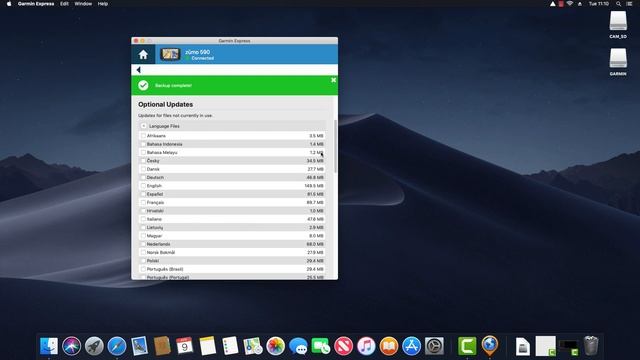640x360 pixels.
Task: Open iTunes from the Dock
Action: click(366, 346)
